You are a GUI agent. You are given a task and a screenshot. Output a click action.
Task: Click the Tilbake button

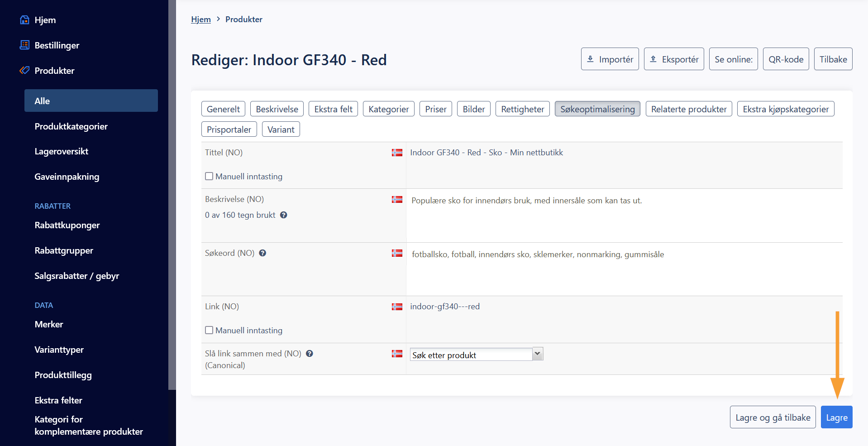pos(833,59)
